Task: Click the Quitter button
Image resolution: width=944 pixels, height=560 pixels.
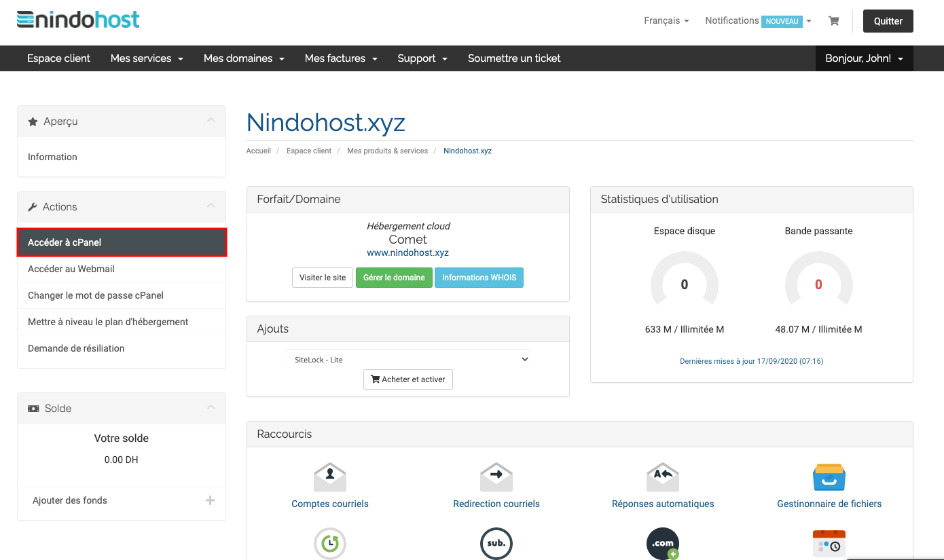Action: tap(888, 21)
